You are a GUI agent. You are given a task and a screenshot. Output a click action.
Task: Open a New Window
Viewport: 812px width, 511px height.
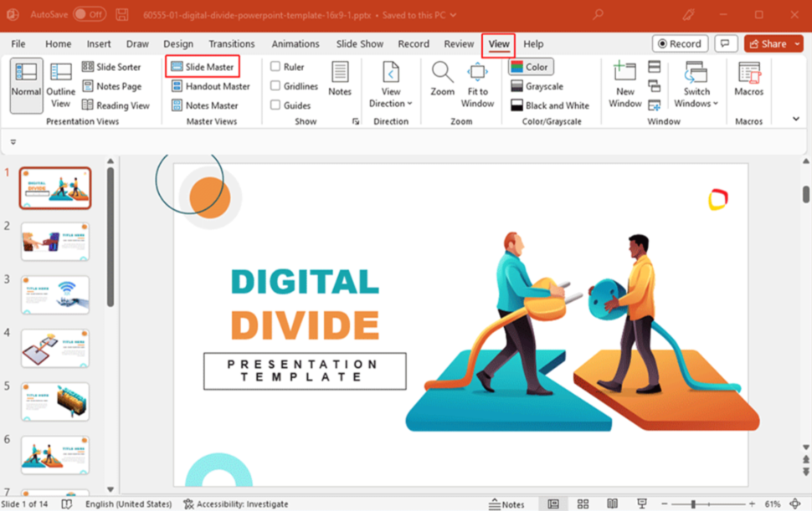[x=624, y=85]
